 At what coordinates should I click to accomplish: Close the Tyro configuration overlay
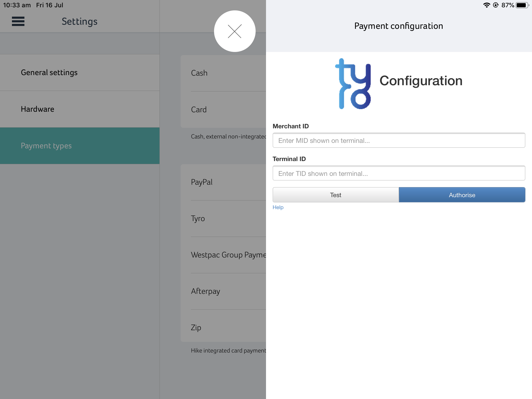pos(235,31)
